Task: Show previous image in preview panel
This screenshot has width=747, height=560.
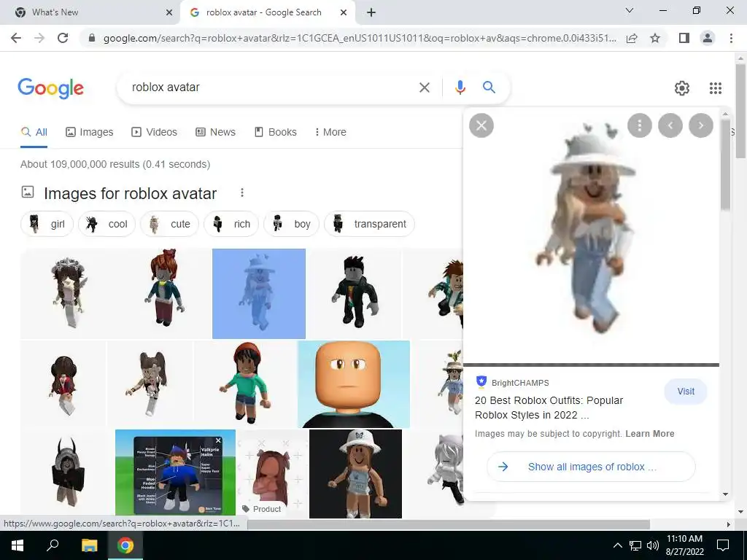Action: [x=670, y=125]
